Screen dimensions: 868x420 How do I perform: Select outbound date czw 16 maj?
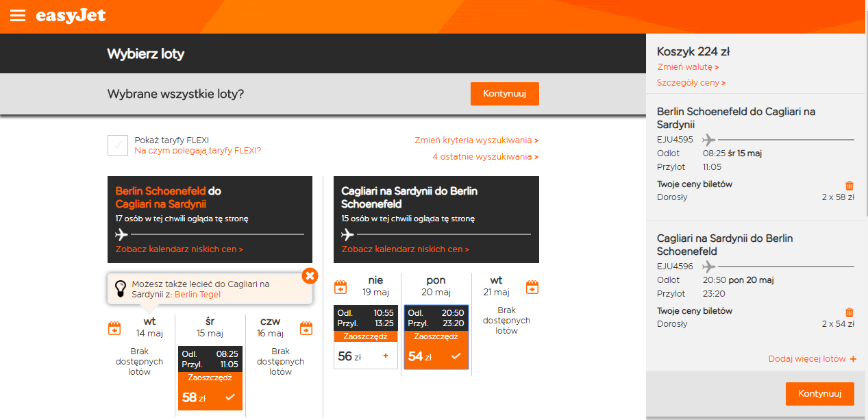pos(271,327)
